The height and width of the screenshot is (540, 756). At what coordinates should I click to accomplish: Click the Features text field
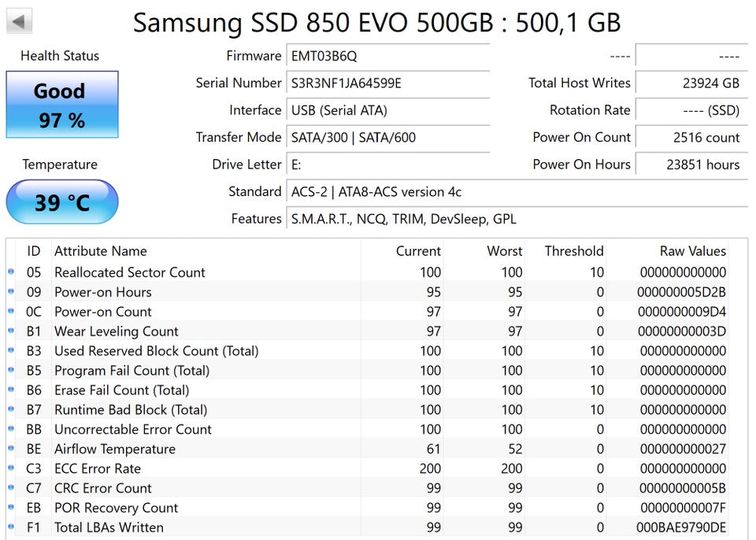tap(516, 219)
